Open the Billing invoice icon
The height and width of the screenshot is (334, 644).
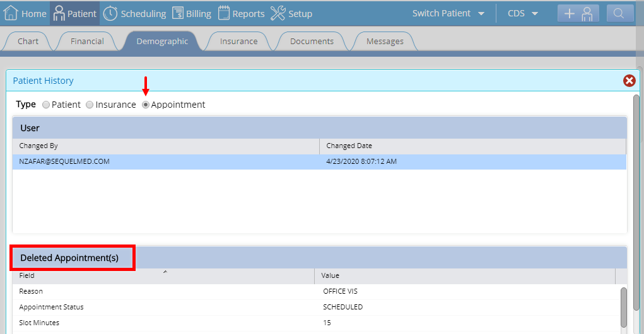[x=178, y=13]
